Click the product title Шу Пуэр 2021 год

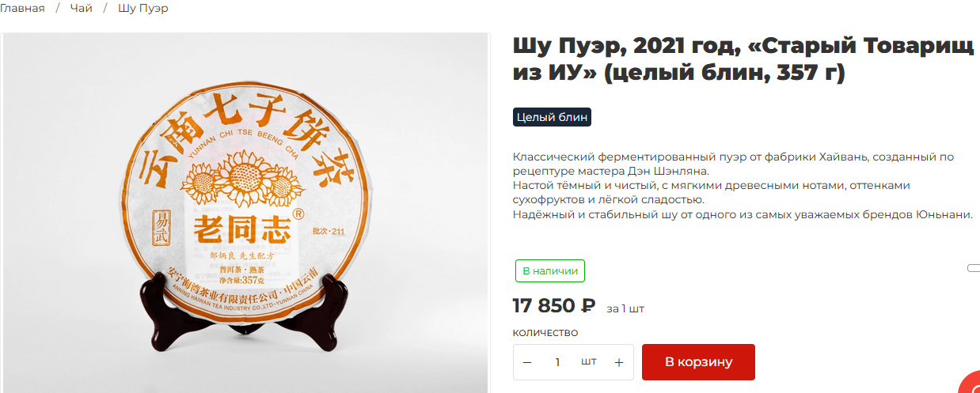pyautogui.click(x=743, y=59)
